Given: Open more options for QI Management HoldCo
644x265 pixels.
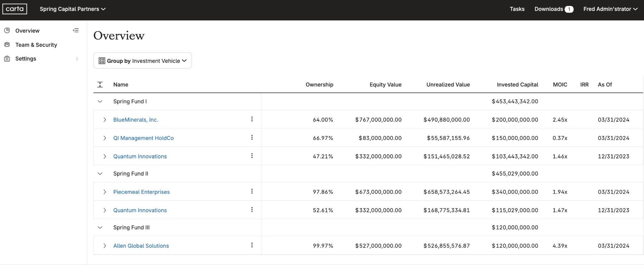Looking at the screenshot, I should pos(252,137).
